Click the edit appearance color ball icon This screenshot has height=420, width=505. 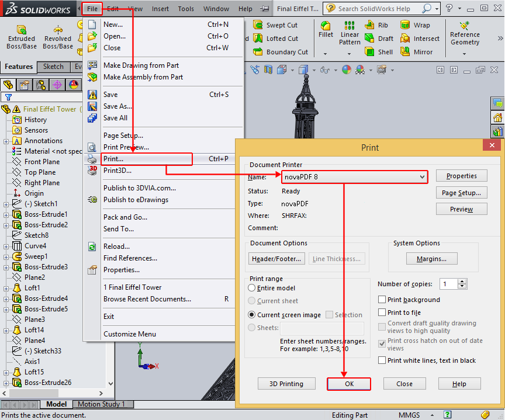pos(347,70)
